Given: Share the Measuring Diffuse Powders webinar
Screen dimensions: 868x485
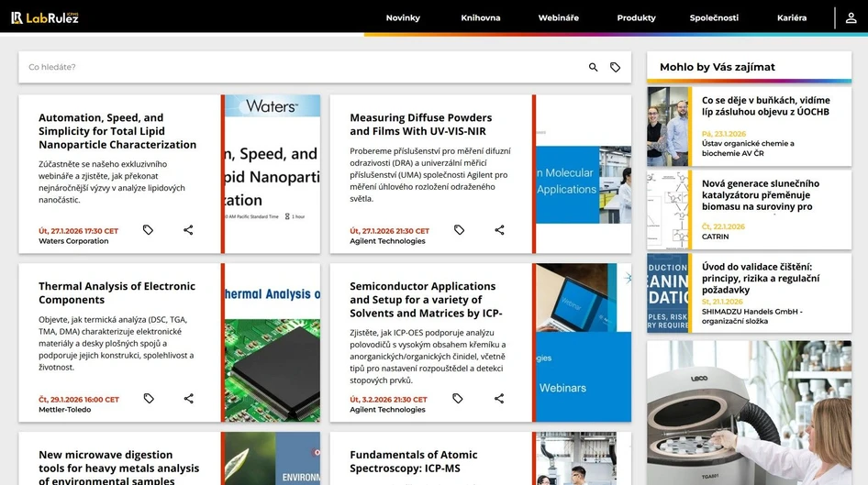Looking at the screenshot, I should pos(499,230).
